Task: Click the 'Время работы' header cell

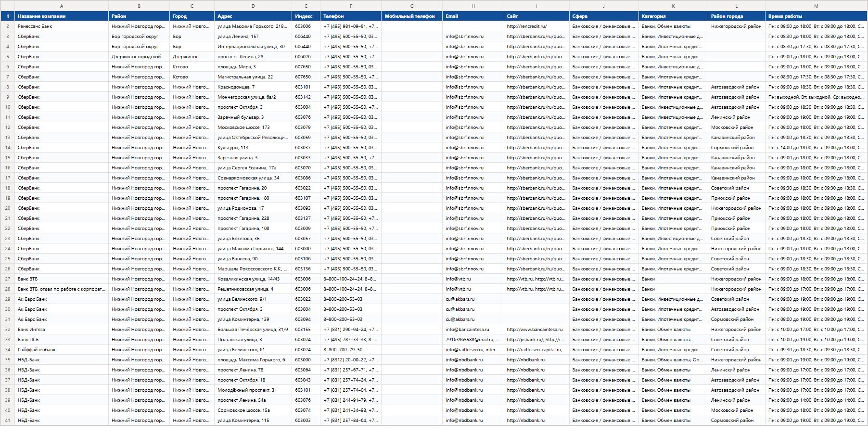Action: click(816, 16)
